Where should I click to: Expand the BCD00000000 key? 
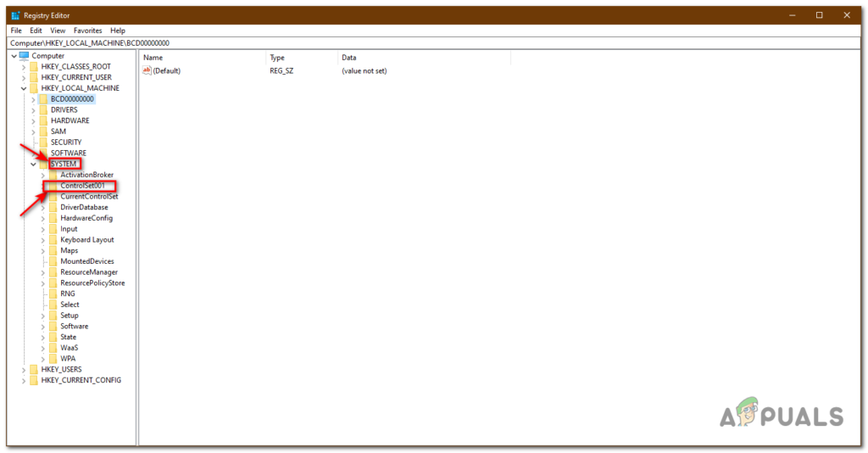[x=33, y=99]
